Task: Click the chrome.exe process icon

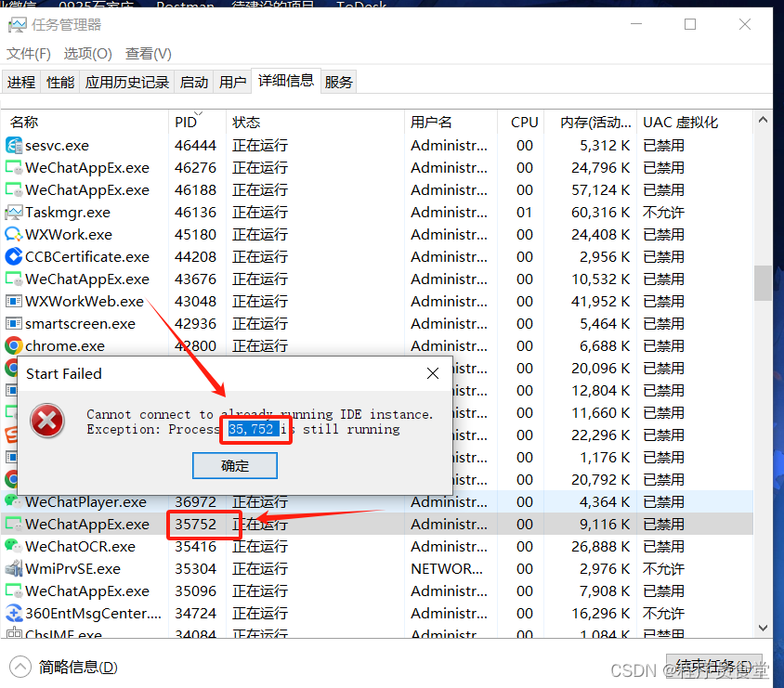Action: tap(14, 345)
